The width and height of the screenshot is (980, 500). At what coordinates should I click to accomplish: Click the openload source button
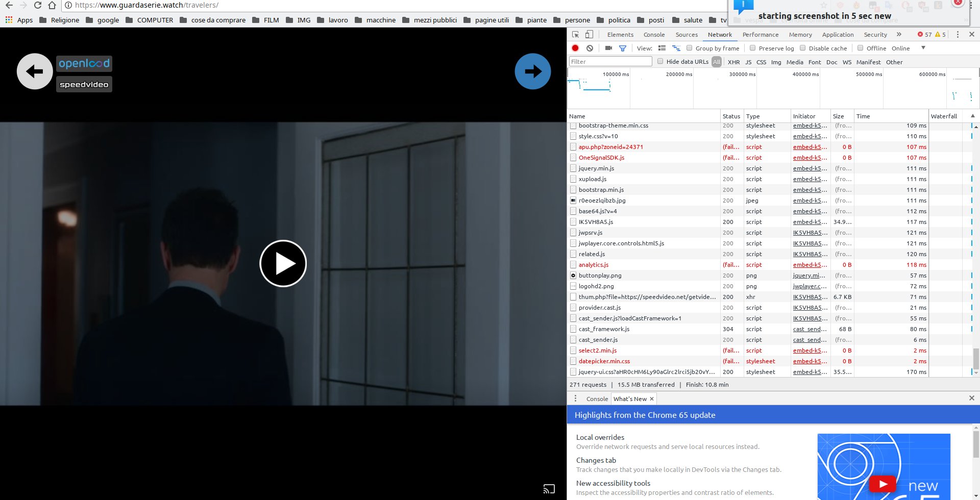(x=84, y=63)
